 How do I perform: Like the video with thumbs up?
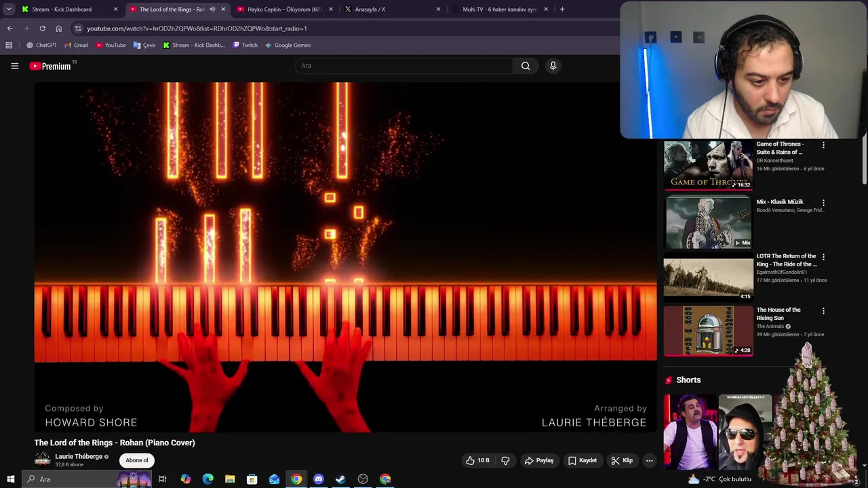pyautogui.click(x=477, y=460)
